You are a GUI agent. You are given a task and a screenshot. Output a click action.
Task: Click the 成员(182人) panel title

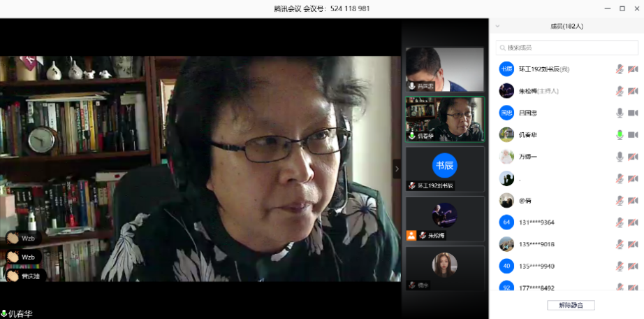click(566, 27)
